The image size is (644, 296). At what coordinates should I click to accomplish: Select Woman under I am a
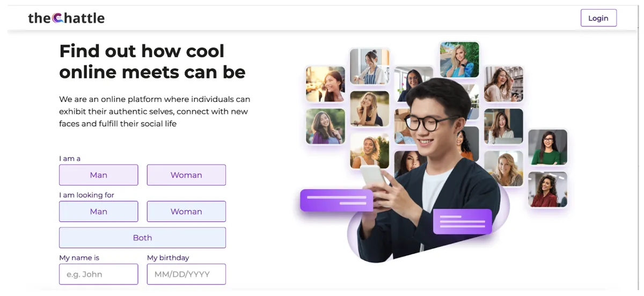click(x=186, y=175)
